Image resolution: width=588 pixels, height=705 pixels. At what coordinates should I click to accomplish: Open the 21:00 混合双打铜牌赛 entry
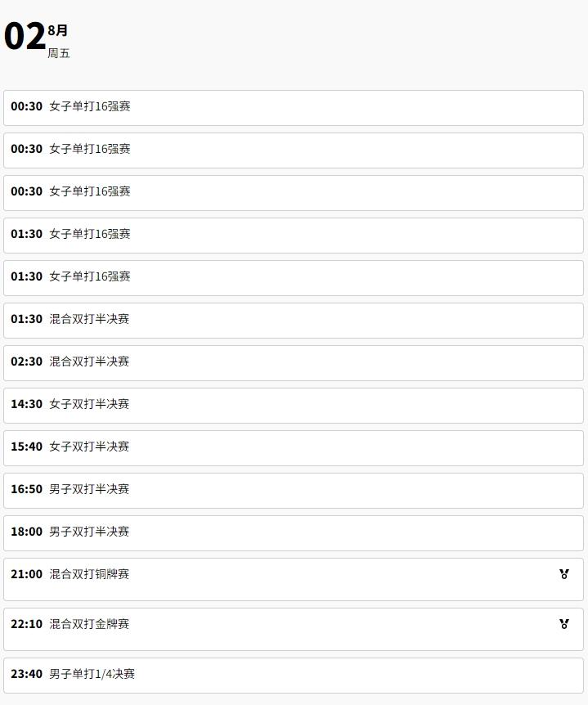[x=294, y=580]
